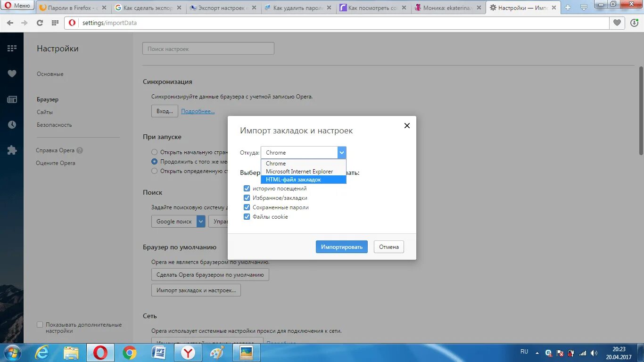Open the Оцените Opera link

pos(56,163)
